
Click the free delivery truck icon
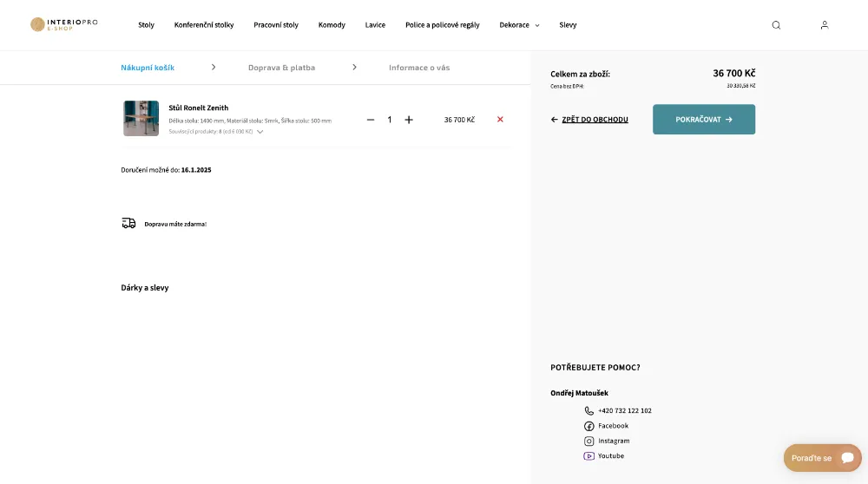click(x=128, y=223)
